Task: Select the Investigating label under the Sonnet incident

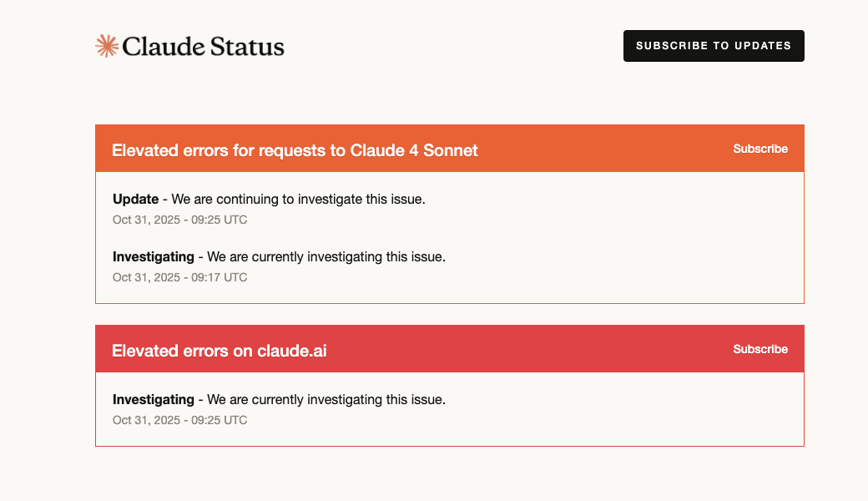Action: point(154,256)
